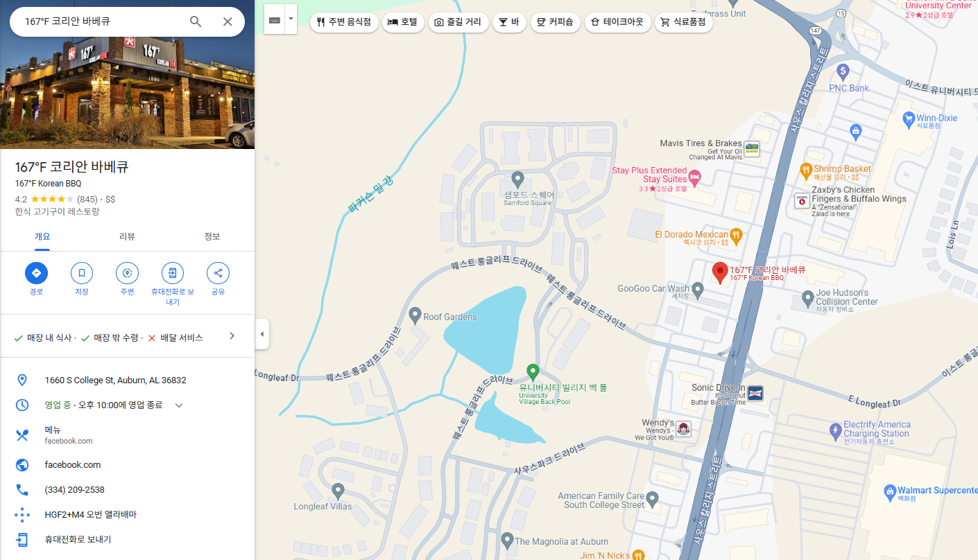Click the 저장 save bookmark icon

click(x=82, y=273)
